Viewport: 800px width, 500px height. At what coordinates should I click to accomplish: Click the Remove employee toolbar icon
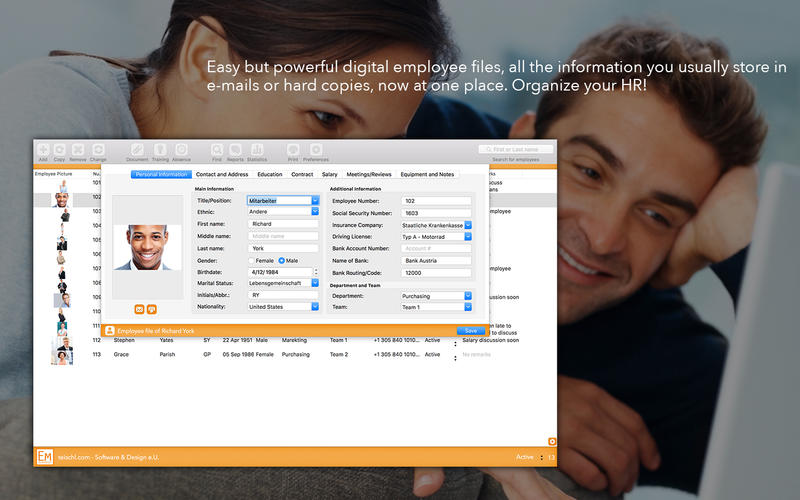(78, 149)
